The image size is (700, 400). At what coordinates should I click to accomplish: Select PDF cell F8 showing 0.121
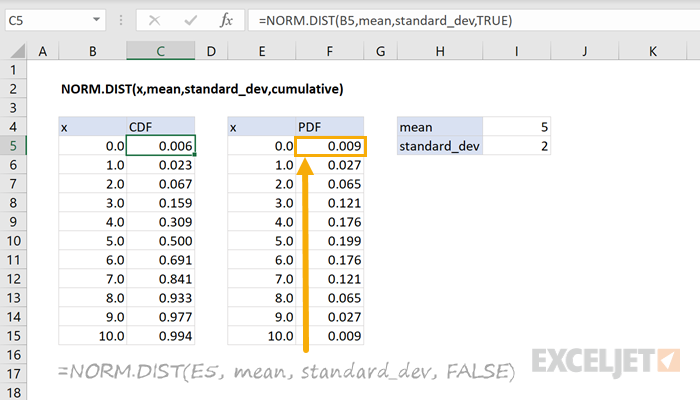pos(329,203)
